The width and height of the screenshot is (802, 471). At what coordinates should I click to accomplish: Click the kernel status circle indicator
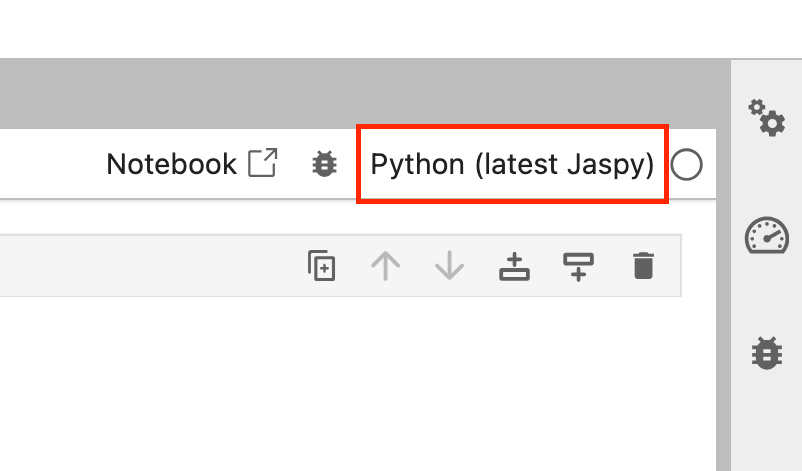coord(686,165)
